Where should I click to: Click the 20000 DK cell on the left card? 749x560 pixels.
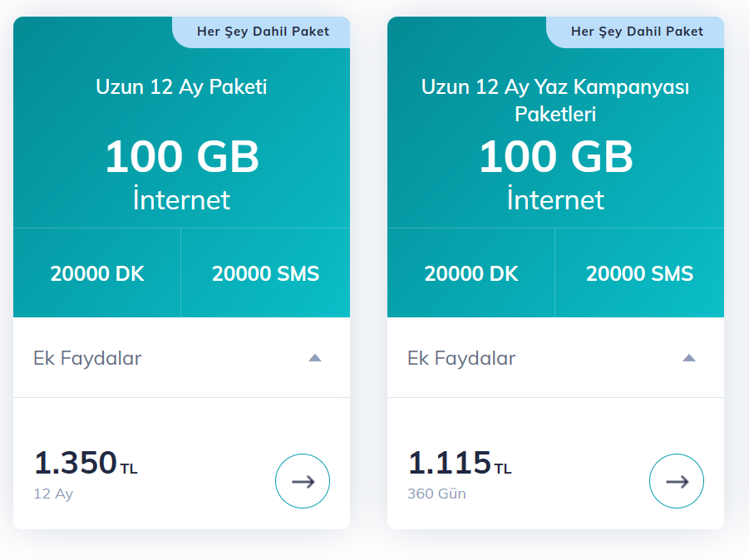pyautogui.click(x=97, y=273)
